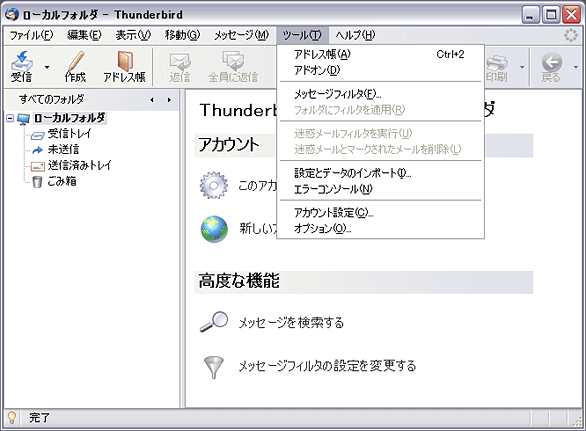Viewport: 586px width, 431px height.
Task: Open the 受信 button dropdown arrow
Action: 47,67
